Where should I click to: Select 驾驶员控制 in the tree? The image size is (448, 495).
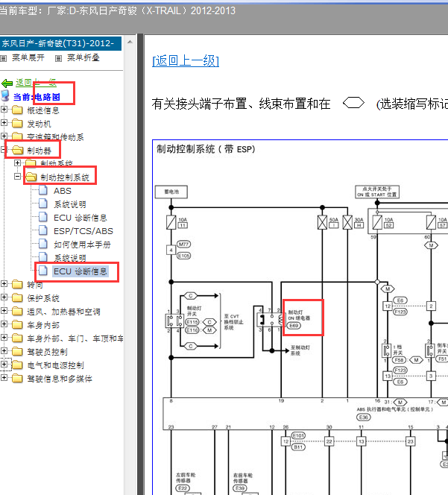(47, 352)
